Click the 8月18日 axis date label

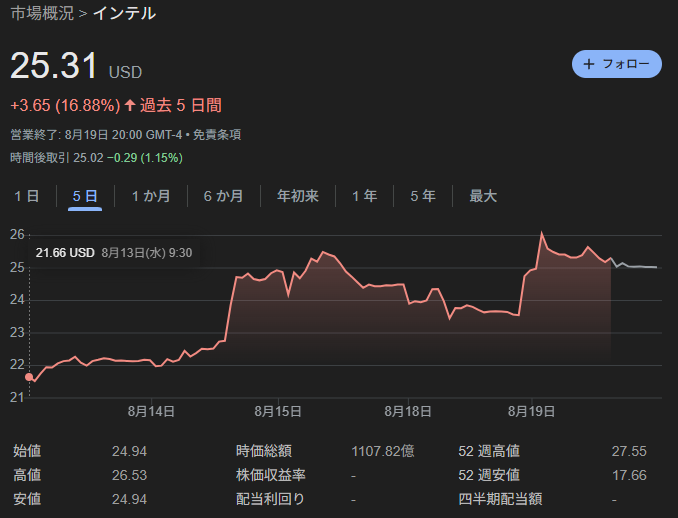click(408, 411)
